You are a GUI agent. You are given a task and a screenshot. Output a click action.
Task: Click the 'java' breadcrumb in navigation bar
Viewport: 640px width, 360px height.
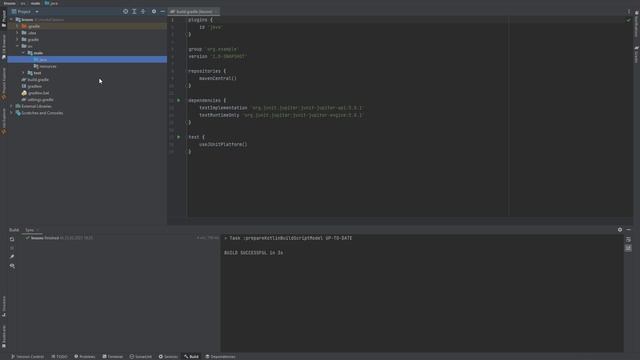(51, 3)
